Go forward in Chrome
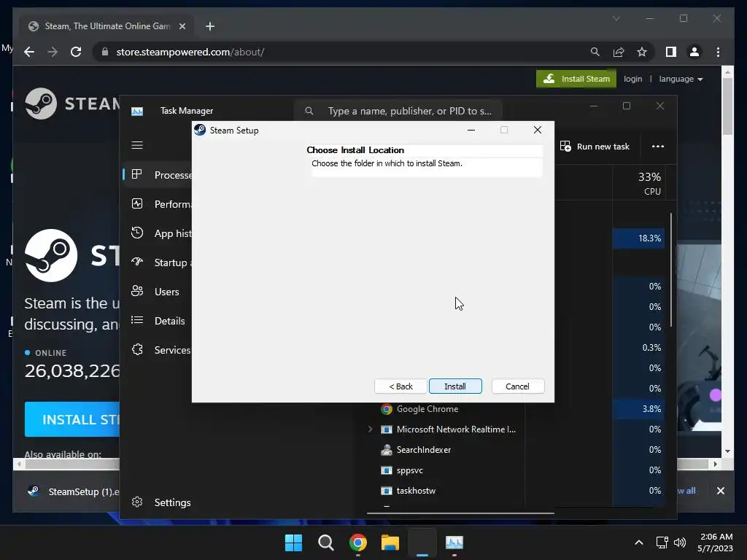 (53, 52)
